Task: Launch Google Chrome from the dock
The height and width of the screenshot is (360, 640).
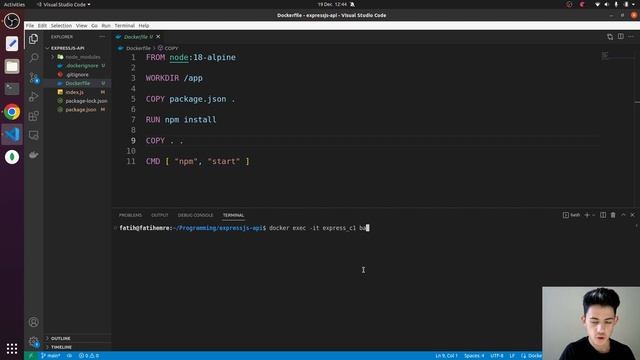Action: pos(12,112)
